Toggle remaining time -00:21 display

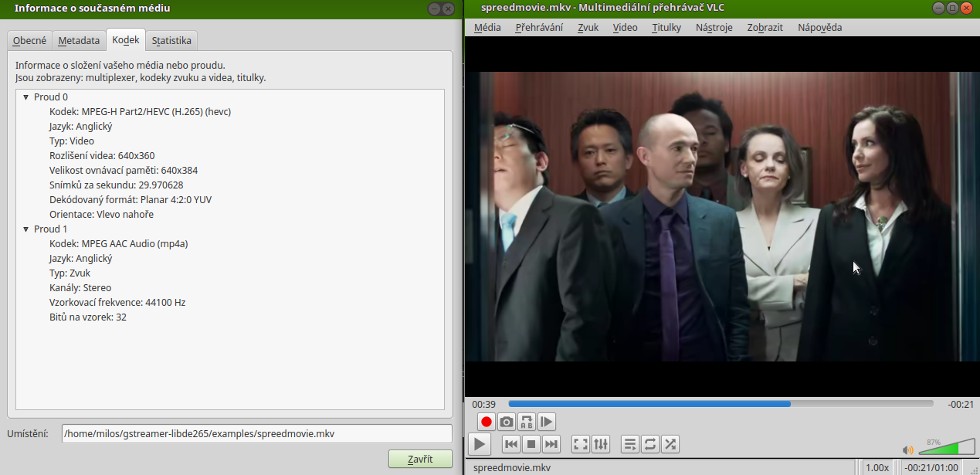pos(961,404)
